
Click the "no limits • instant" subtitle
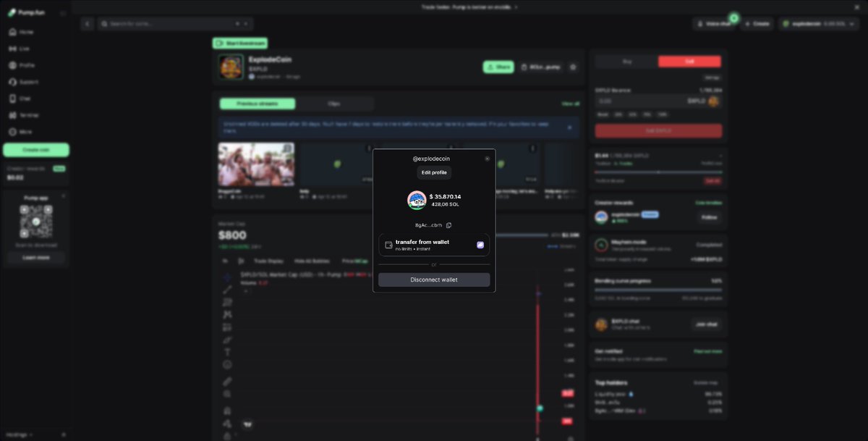click(413, 249)
